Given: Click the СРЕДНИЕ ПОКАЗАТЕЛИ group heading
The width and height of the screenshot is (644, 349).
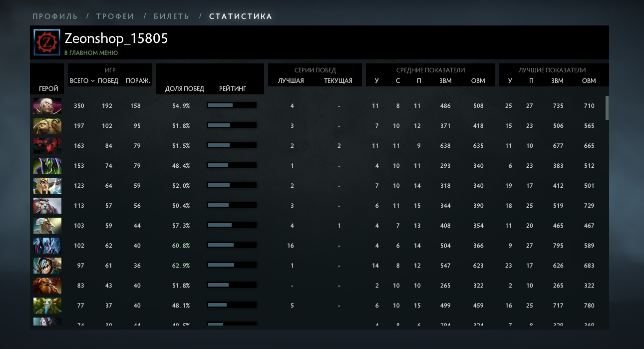Looking at the screenshot, I should (430, 70).
